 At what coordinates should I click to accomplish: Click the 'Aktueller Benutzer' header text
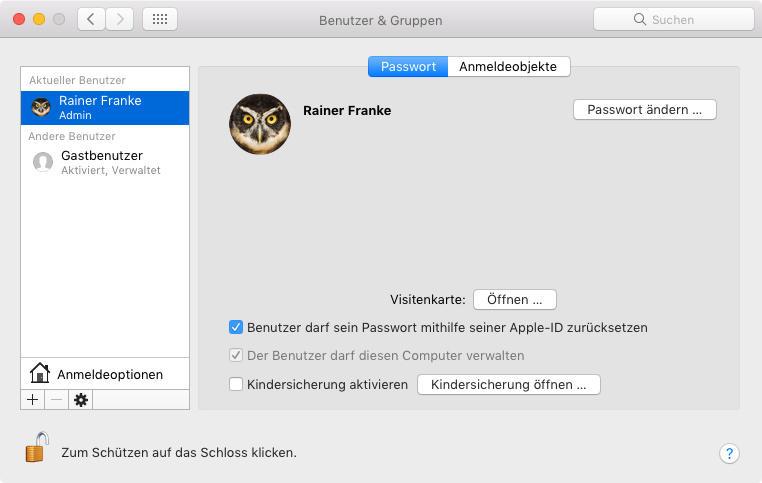(x=77, y=80)
